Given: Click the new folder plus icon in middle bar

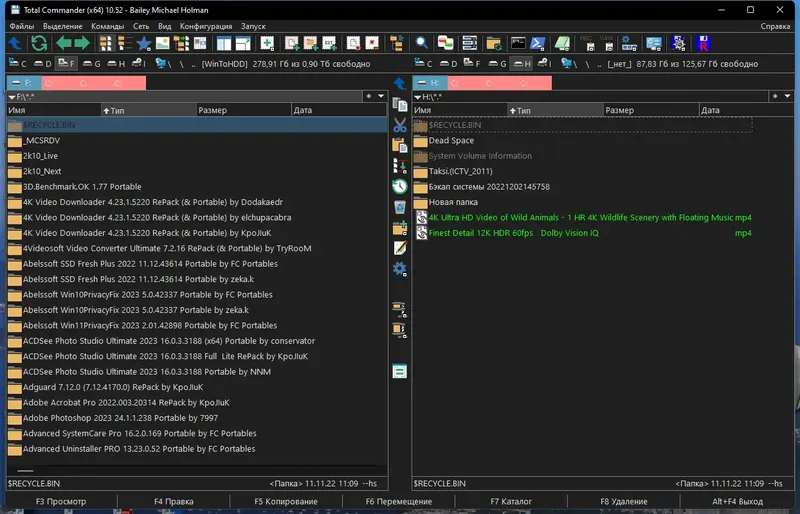Looking at the screenshot, I should [x=400, y=228].
